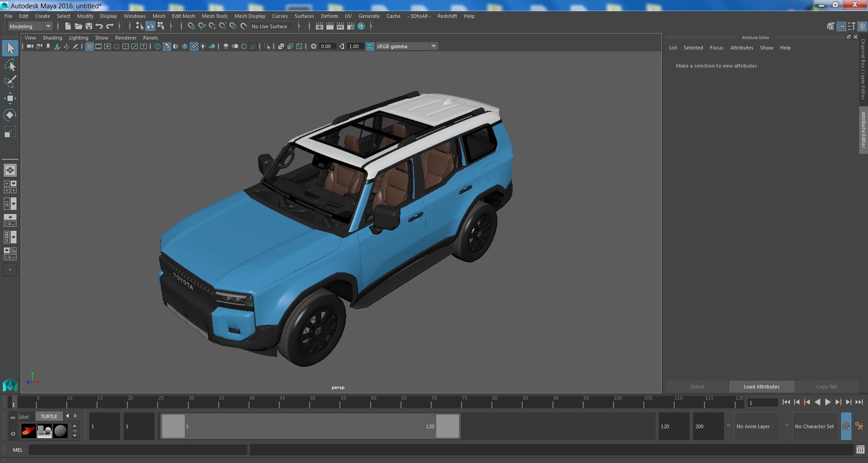Activate the Move tool
This screenshot has height=463, width=868.
pyautogui.click(x=10, y=98)
